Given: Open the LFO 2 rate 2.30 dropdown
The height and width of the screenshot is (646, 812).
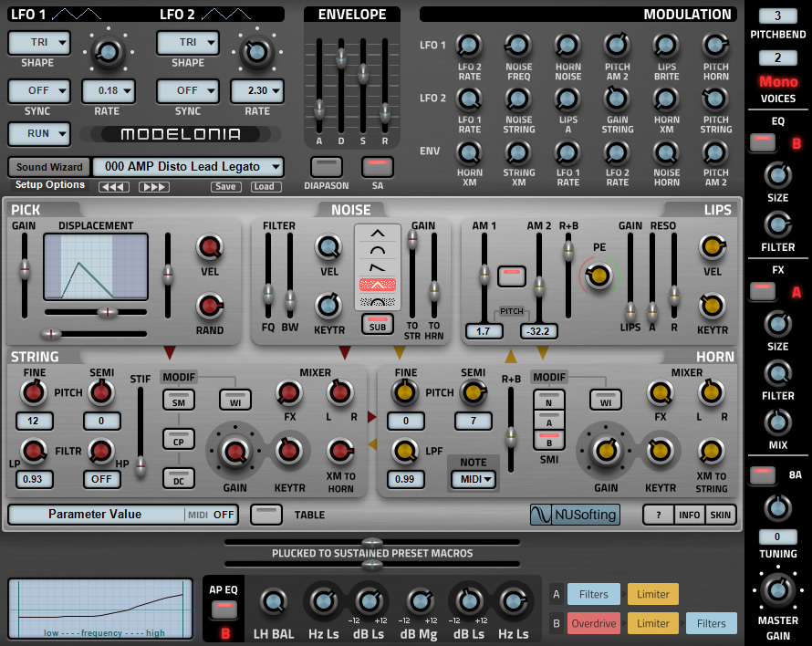Looking at the screenshot, I should coord(257,90).
